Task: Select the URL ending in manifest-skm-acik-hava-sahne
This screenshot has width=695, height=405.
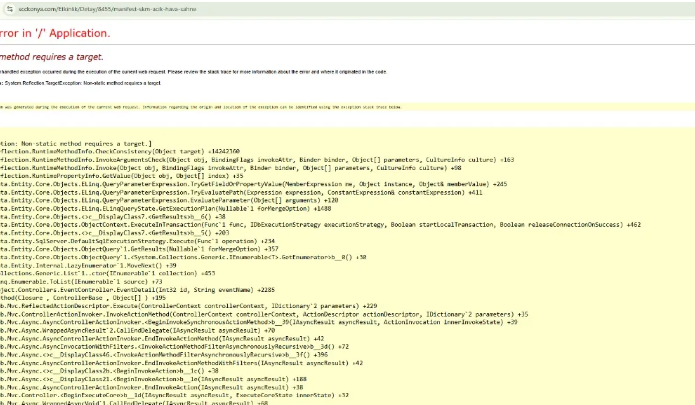Action: point(107,9)
